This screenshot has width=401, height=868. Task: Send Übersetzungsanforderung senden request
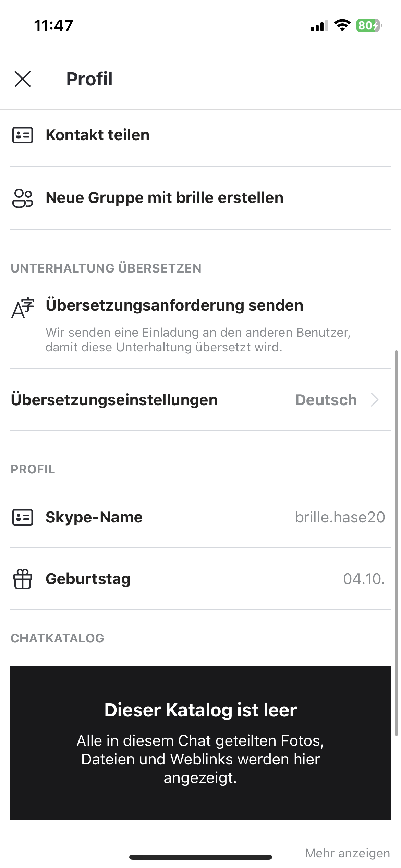(x=200, y=324)
